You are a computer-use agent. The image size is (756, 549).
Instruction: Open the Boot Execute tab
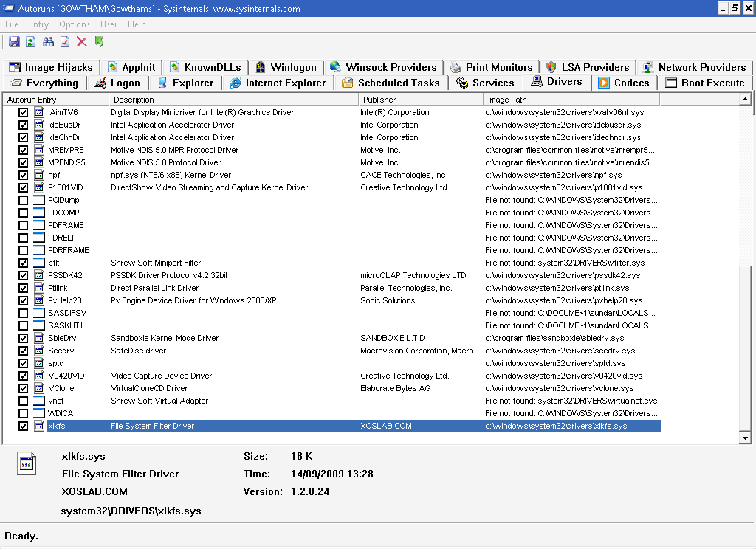click(x=705, y=83)
